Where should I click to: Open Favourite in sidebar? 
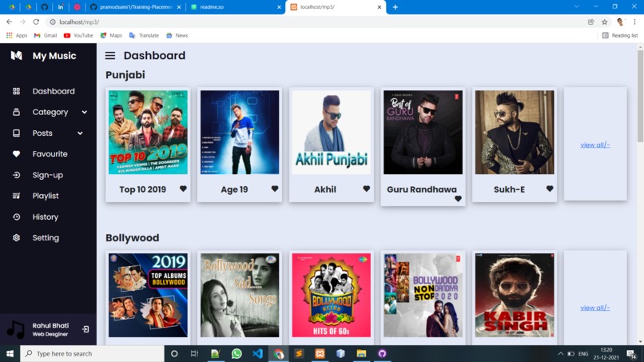pos(50,153)
